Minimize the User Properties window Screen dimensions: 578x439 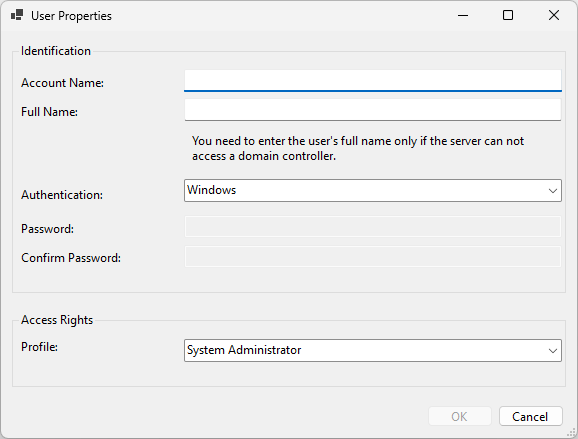point(463,15)
